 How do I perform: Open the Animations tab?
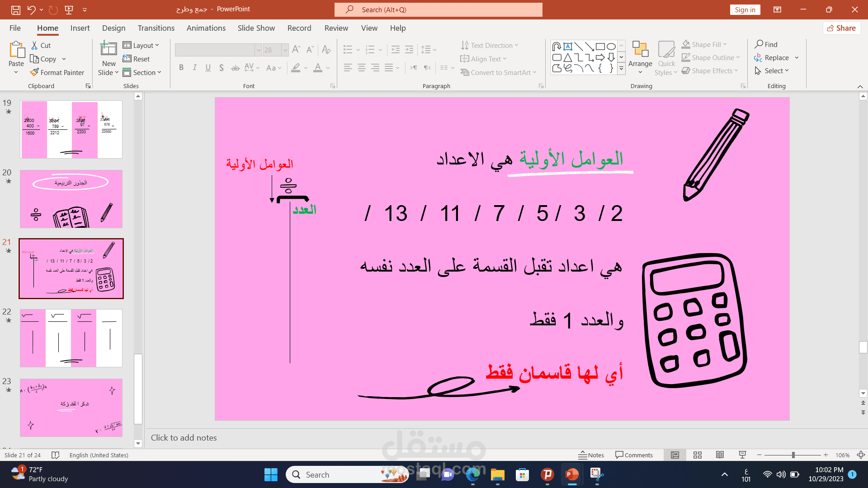206,28
